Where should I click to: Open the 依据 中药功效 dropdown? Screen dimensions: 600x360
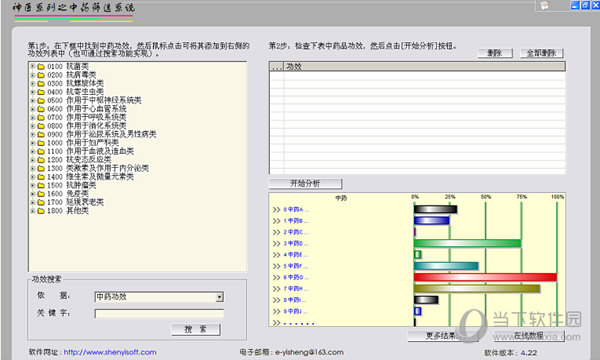tap(219, 297)
